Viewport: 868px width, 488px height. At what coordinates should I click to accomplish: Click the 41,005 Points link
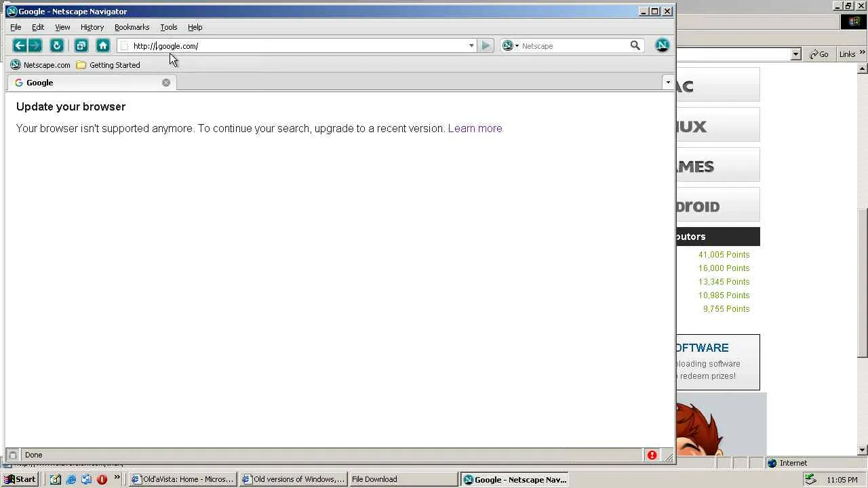724,255
